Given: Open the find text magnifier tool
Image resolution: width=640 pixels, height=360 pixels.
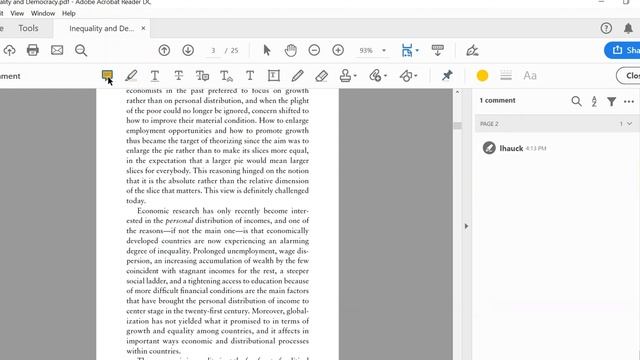Looking at the screenshot, I should pos(81,51).
